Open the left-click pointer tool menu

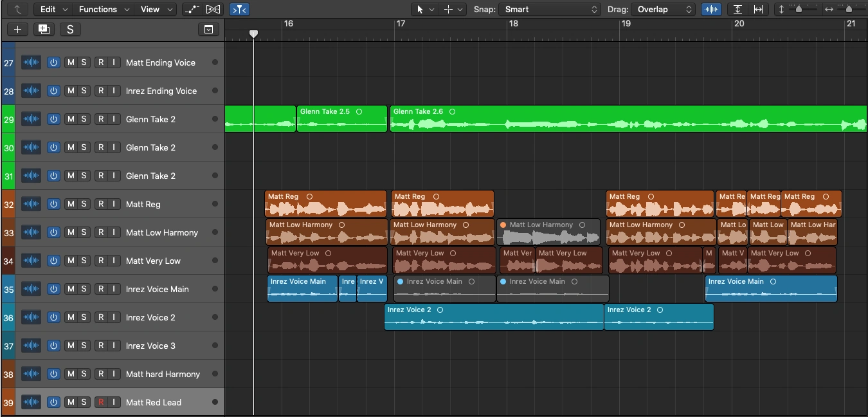(x=424, y=9)
